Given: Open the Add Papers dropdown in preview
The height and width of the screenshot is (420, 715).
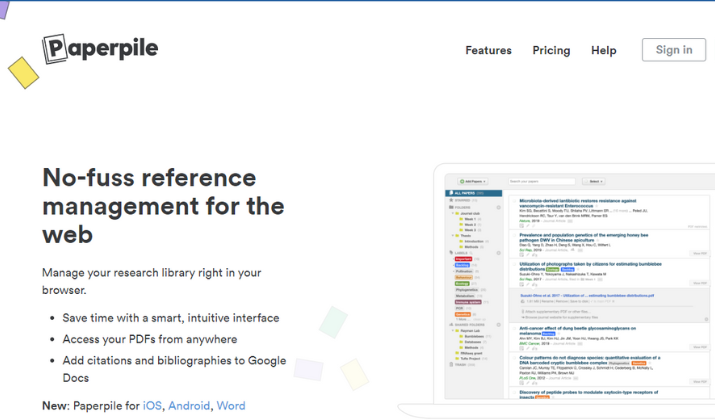Looking at the screenshot, I should click(x=473, y=181).
